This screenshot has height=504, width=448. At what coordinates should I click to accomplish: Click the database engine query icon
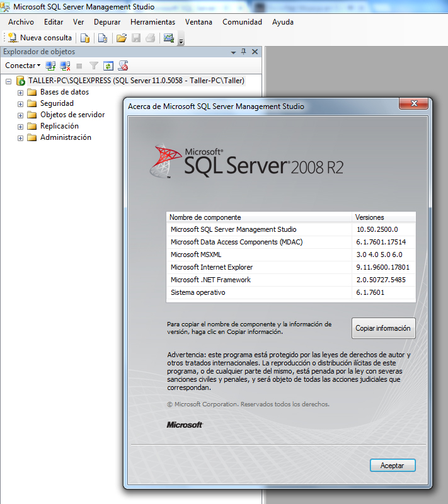(85, 38)
